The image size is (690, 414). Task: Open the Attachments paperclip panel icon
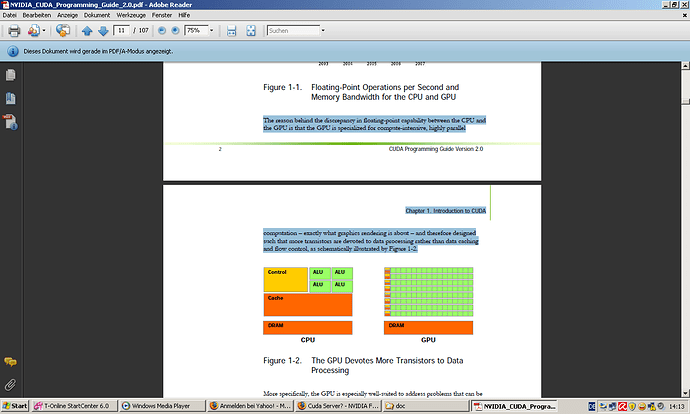tap(10, 385)
